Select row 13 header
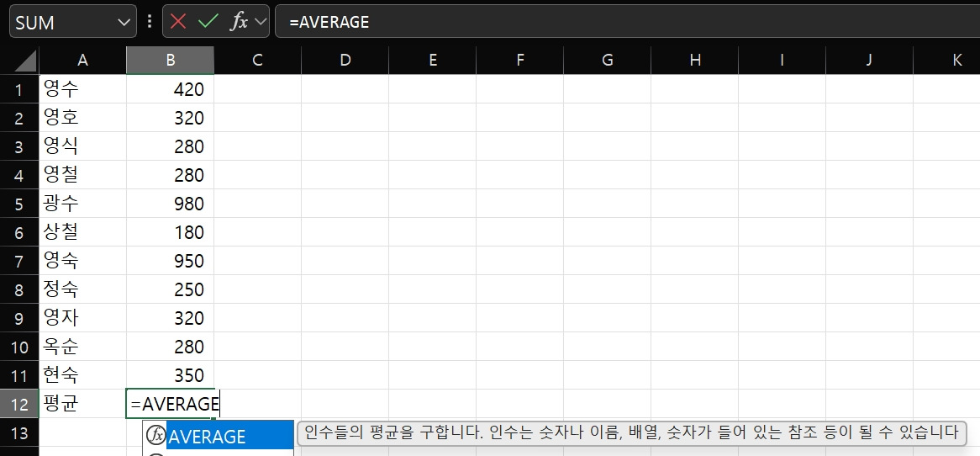 point(19,432)
